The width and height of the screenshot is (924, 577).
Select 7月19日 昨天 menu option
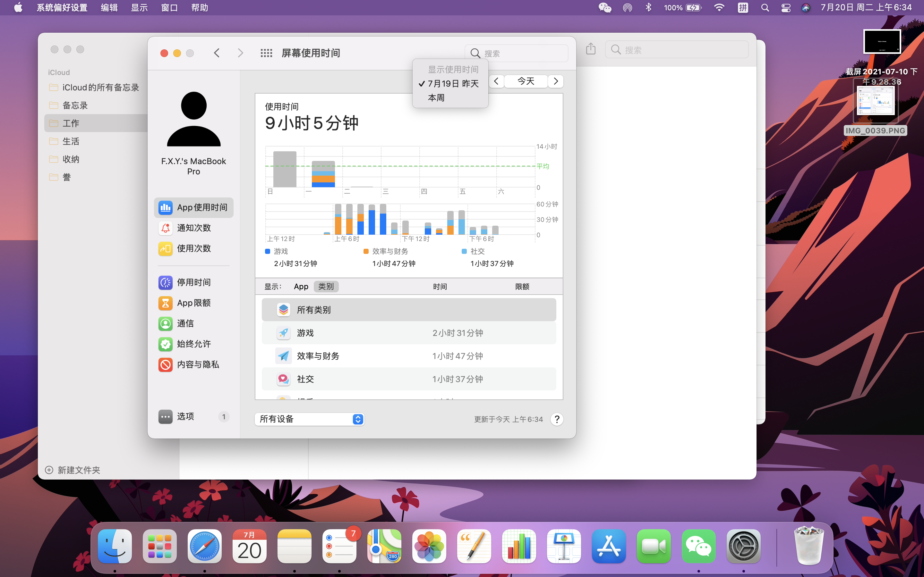453,84
